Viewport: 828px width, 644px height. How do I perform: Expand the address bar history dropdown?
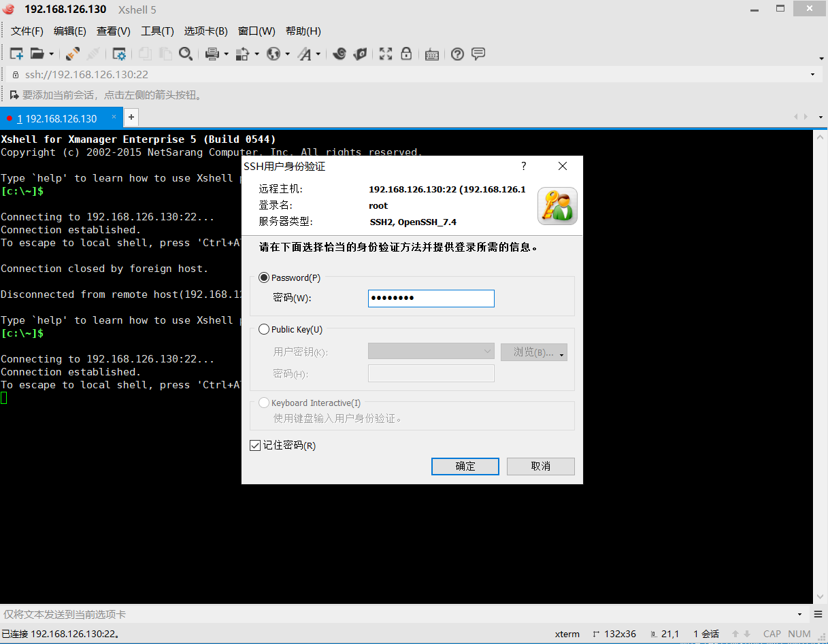click(813, 74)
